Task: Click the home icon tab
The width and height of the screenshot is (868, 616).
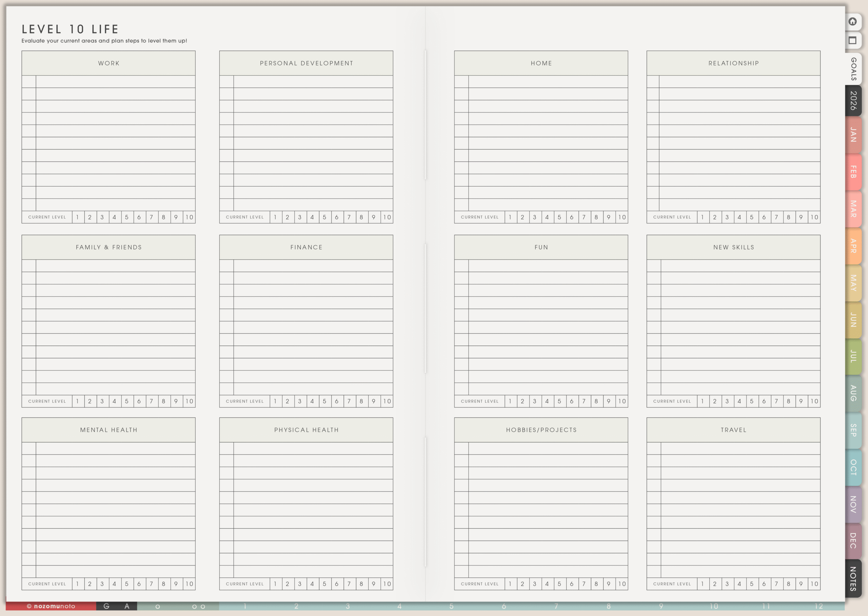Action: 852,22
